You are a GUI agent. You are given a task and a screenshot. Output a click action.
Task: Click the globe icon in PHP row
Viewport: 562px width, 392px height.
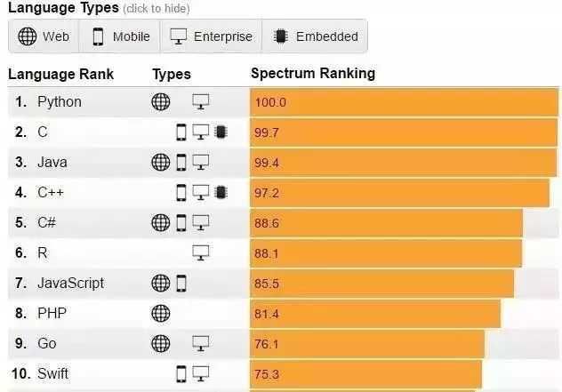click(161, 313)
